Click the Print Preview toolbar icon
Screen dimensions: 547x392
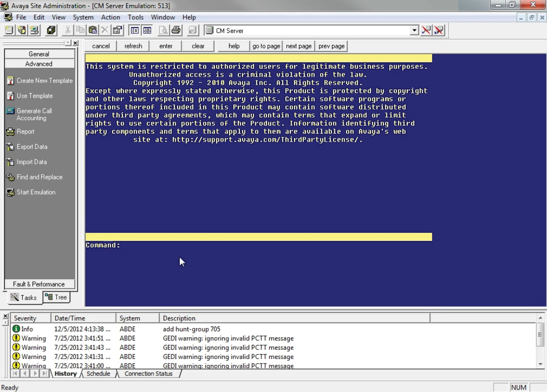tap(163, 31)
